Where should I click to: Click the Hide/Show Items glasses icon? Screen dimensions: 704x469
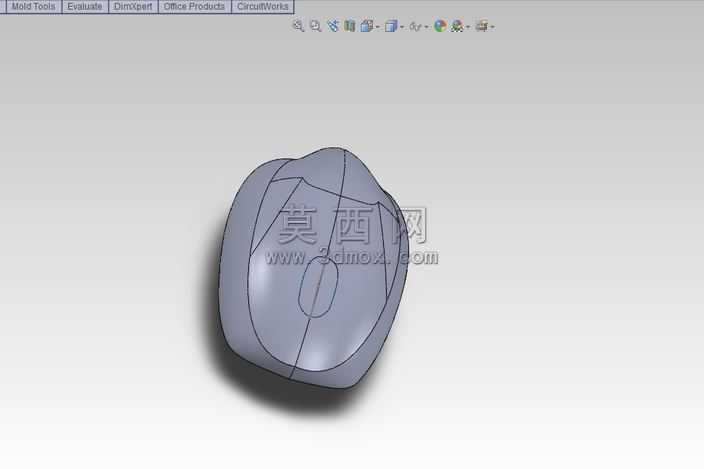[x=415, y=27]
